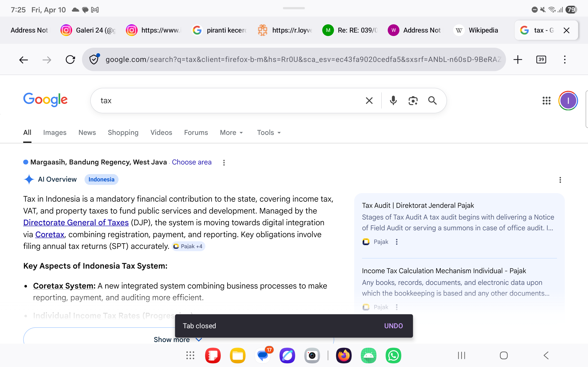
Task: Navigate back with the back arrow
Action: [x=23, y=59]
